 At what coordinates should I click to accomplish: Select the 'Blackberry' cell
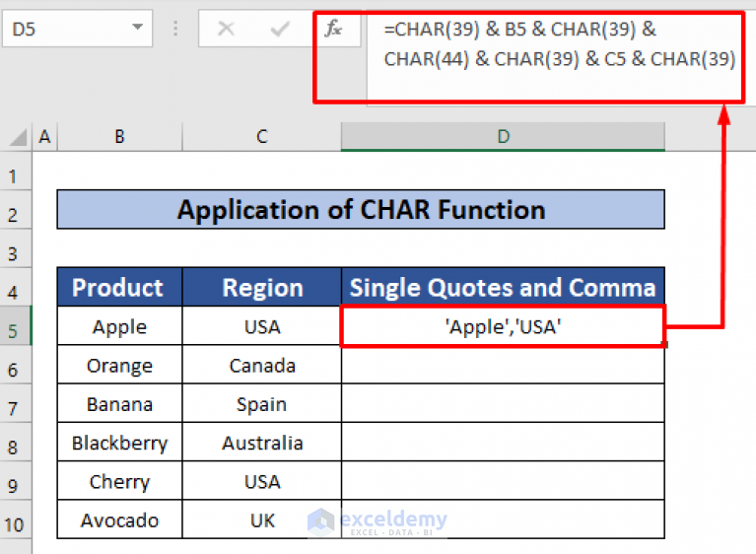coord(119,443)
